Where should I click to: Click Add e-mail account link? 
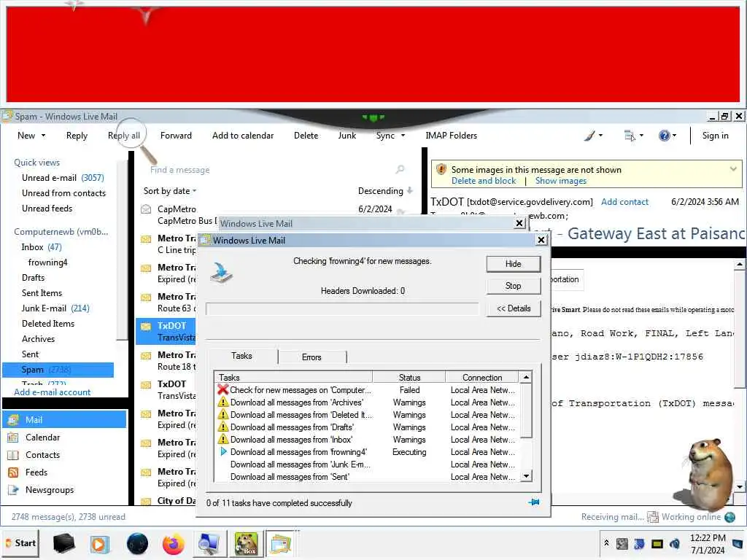tap(52, 392)
